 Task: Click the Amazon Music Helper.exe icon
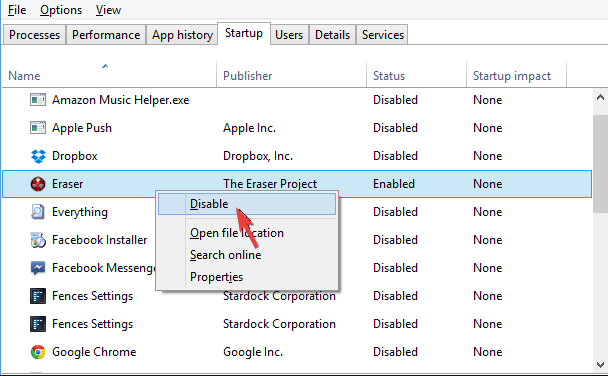click(38, 100)
